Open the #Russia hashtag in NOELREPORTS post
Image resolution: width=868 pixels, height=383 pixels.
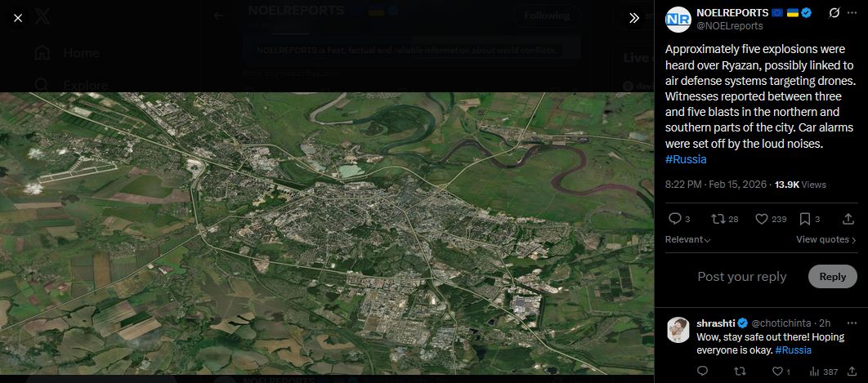point(685,159)
